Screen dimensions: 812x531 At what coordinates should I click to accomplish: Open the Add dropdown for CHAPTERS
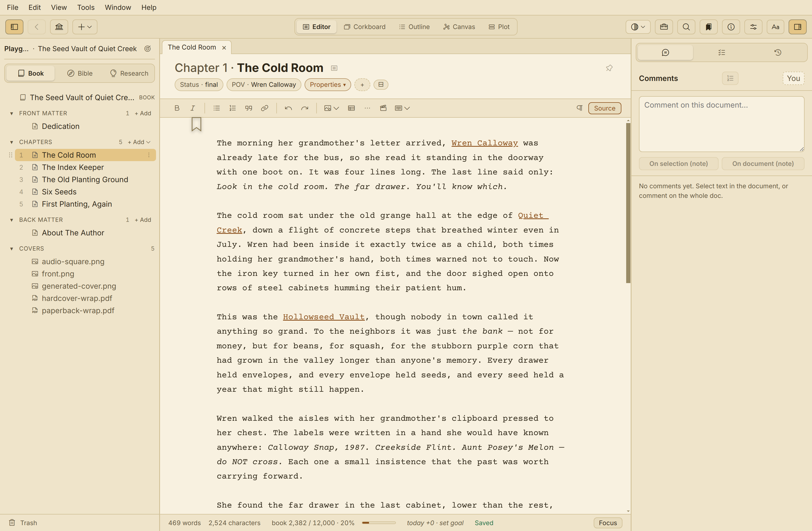click(x=139, y=142)
